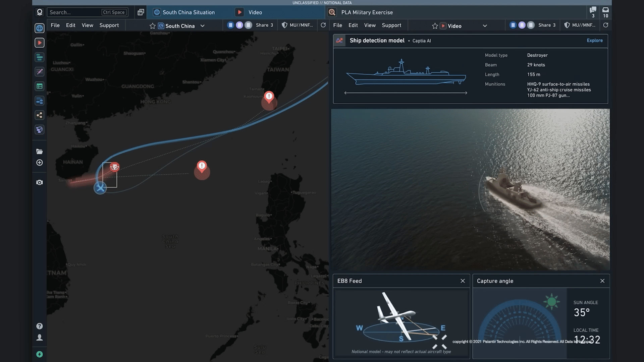
Task: Open the folder browser in sidebar
Action: [40, 152]
